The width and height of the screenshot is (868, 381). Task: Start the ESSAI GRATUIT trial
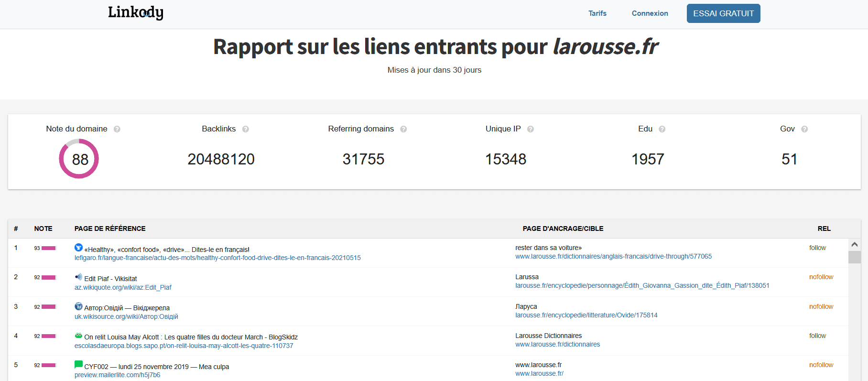click(723, 13)
